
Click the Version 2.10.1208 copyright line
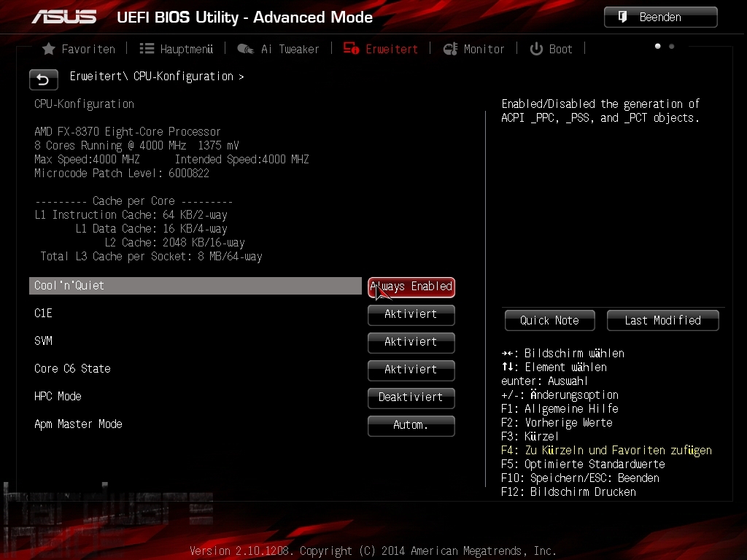[x=373, y=551]
